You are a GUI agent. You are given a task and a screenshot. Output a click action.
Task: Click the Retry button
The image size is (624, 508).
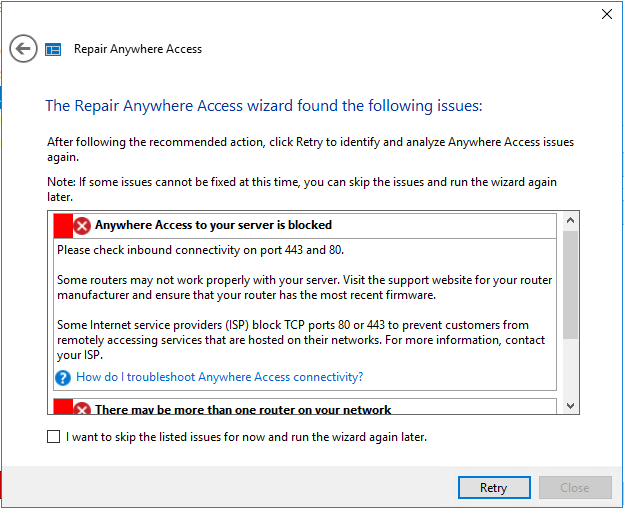[x=494, y=488]
